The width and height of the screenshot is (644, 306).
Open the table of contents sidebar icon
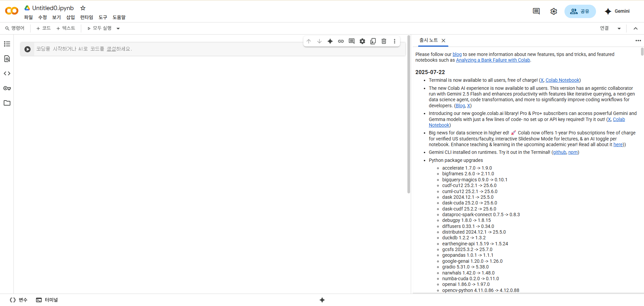tap(7, 44)
